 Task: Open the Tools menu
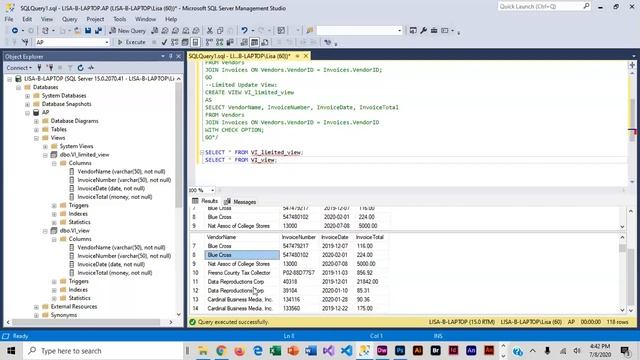click(x=120, y=19)
